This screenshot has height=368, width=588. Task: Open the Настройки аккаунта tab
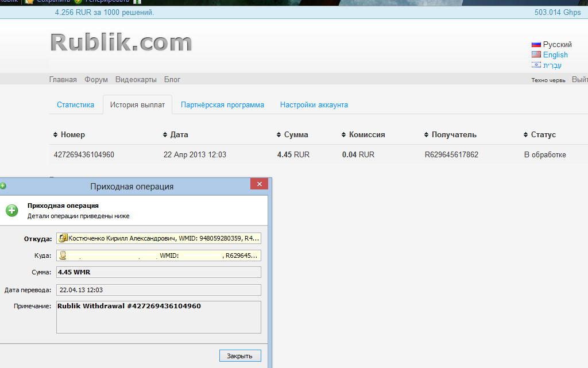click(x=314, y=105)
